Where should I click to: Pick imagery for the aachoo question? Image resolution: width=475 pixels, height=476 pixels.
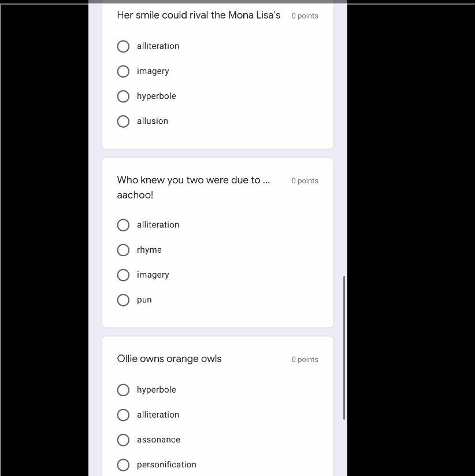tap(123, 275)
